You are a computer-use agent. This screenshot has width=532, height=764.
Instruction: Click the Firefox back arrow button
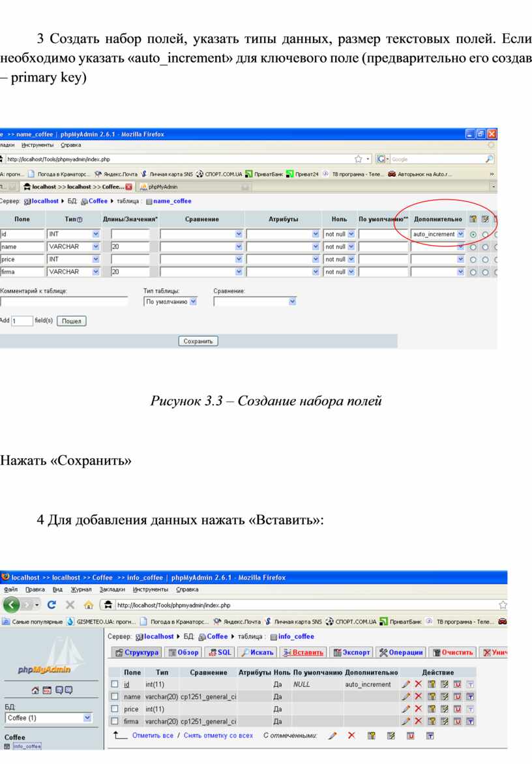coord(11,605)
